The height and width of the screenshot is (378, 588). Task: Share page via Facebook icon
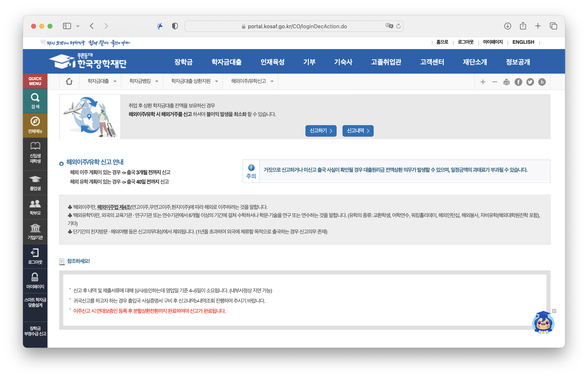pyautogui.click(x=518, y=82)
